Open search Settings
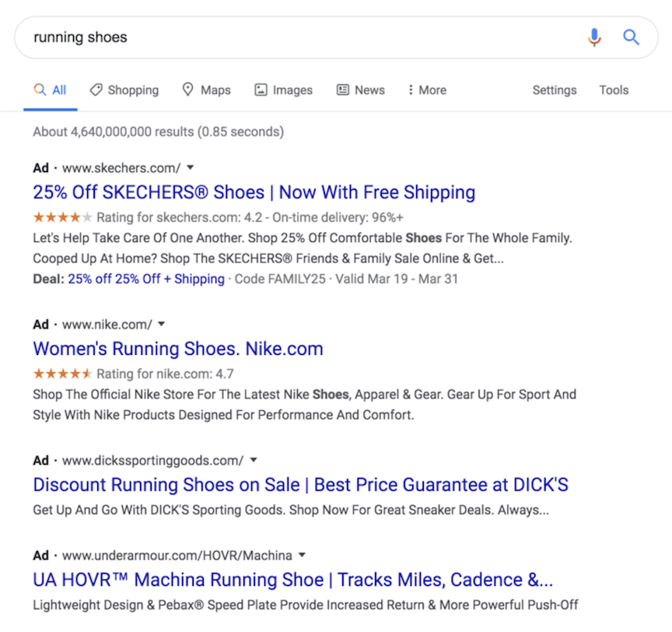 555,90
